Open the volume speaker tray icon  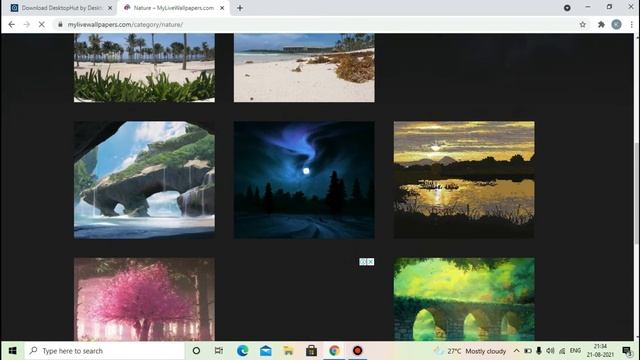click(x=550, y=351)
